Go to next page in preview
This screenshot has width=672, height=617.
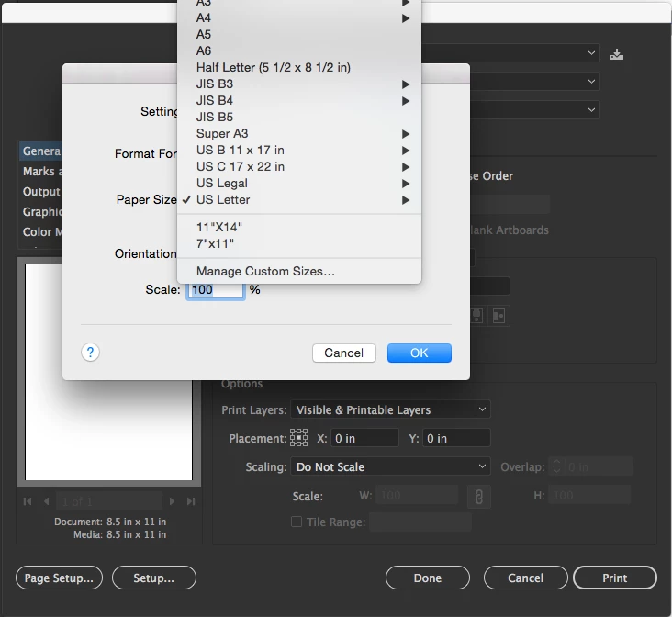point(172,501)
